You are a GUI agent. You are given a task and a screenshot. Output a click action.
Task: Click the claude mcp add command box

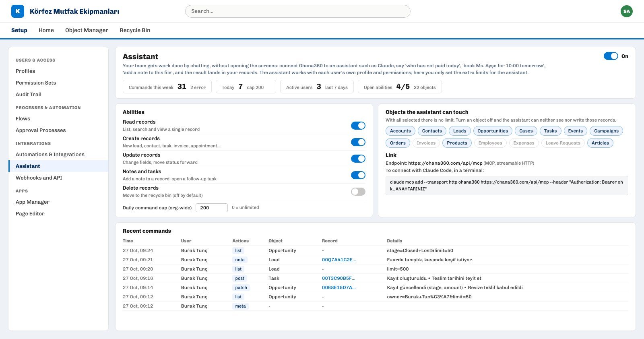click(507, 186)
